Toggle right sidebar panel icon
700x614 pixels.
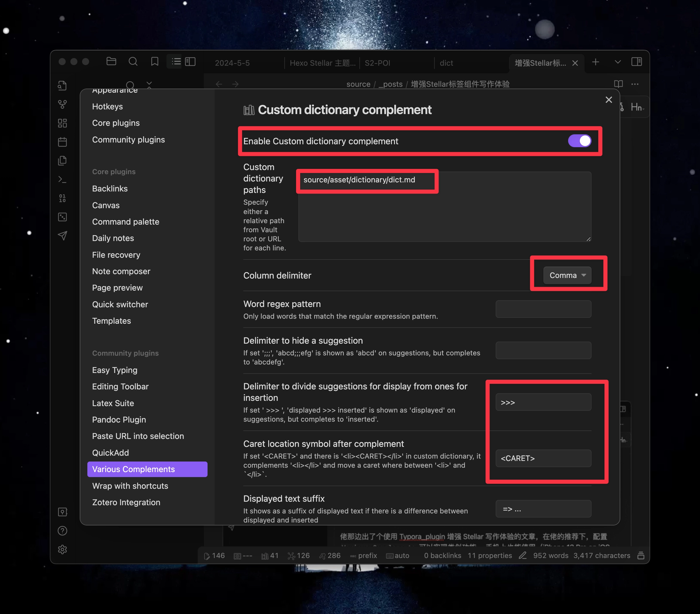click(636, 62)
